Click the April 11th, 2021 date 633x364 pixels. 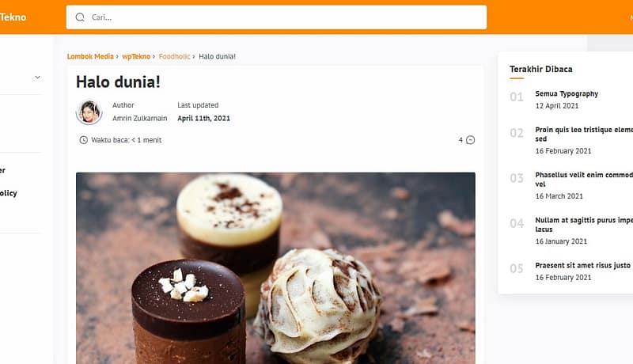[x=204, y=118]
